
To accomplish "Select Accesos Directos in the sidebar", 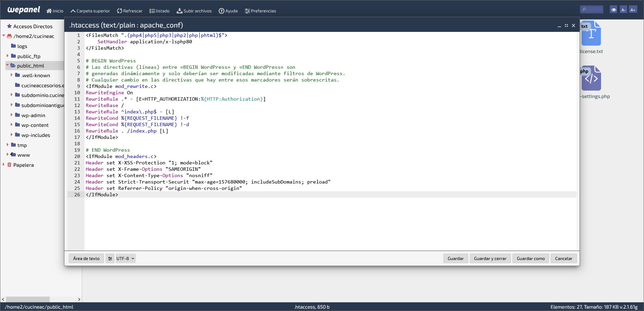I will pyautogui.click(x=33, y=26).
